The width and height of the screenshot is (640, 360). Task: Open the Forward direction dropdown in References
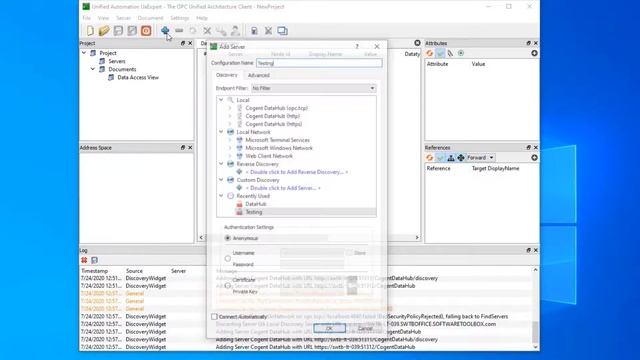coord(480,158)
